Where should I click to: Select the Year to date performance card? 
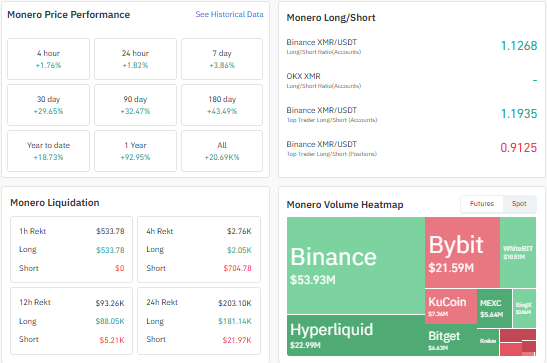coord(48,151)
